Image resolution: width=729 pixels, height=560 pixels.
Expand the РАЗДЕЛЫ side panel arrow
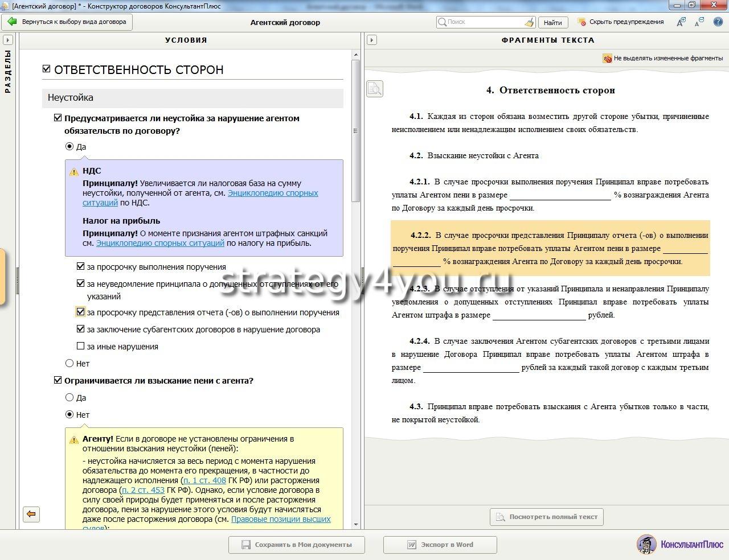pos(8,40)
